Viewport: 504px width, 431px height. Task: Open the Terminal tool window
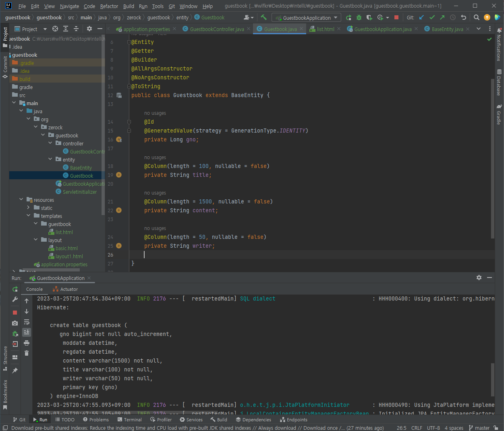click(x=130, y=420)
